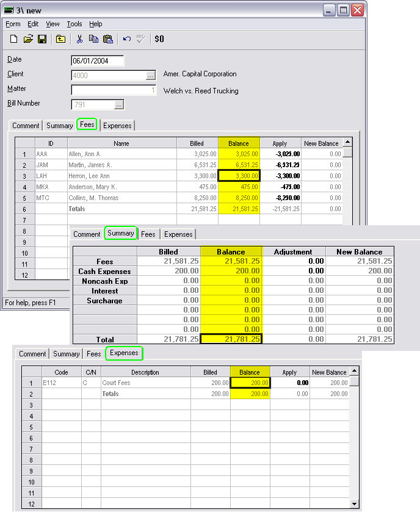
Task: Click the Paste clipboard icon
Action: pos(108,39)
